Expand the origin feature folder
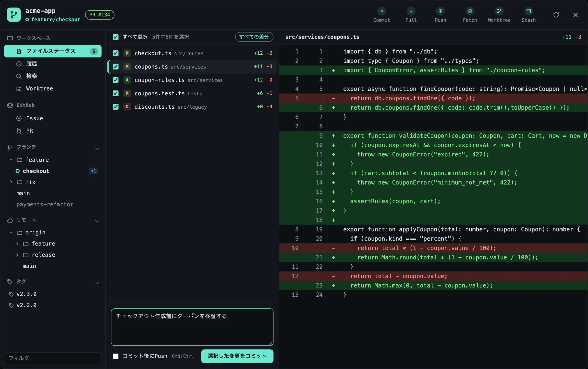This screenshot has height=369, width=588. click(x=17, y=243)
